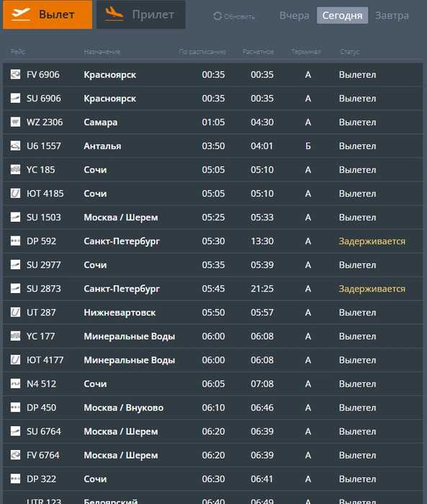The image size is (427, 504).
Task: Click airline logo for flight U6 1557
Action: 15,145
